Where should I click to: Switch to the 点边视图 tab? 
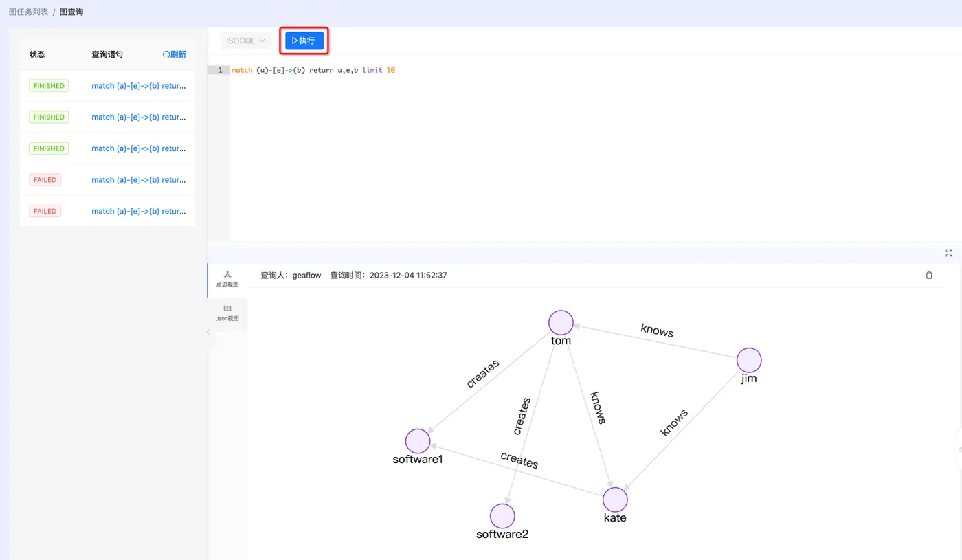click(x=227, y=279)
